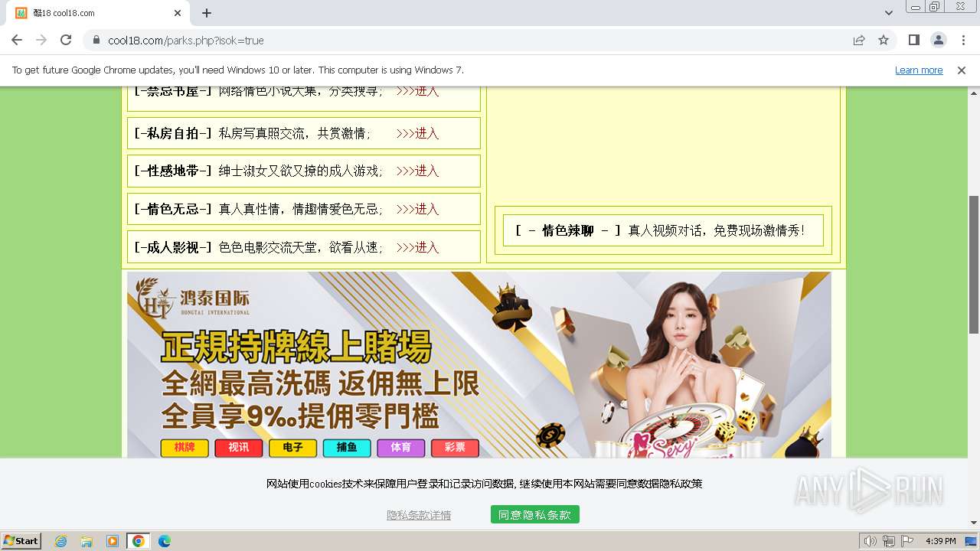The height and width of the screenshot is (551, 980).
Task: View site security lock information
Action: coord(96,41)
